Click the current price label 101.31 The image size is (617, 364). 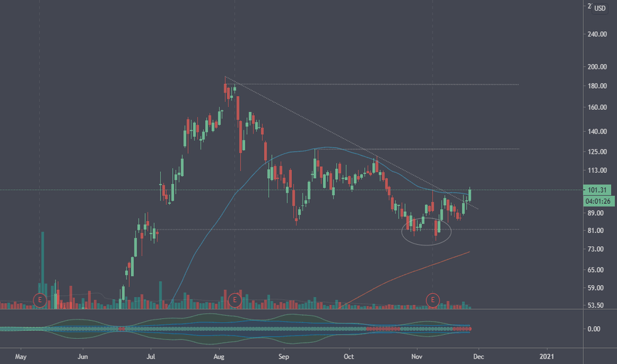coord(596,190)
